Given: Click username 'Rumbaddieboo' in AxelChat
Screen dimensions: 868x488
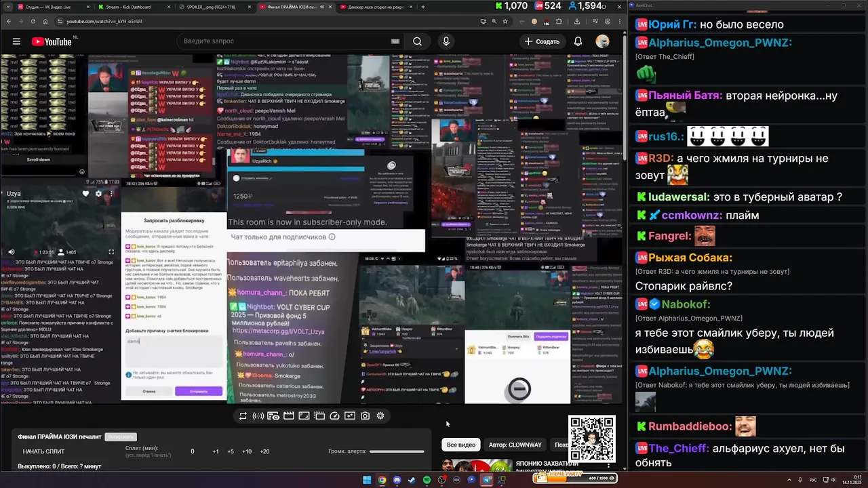Looking at the screenshot, I should pos(690,426).
